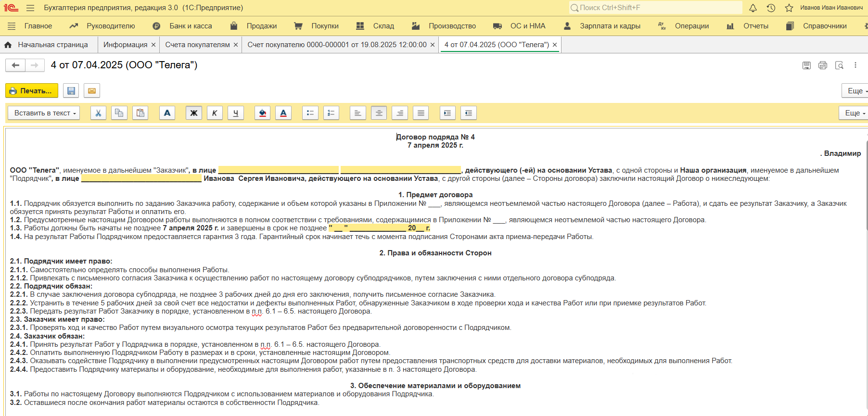Expand the Еще menu in editor toolbar
Viewport: 868px width, 416px height.
[x=854, y=113]
